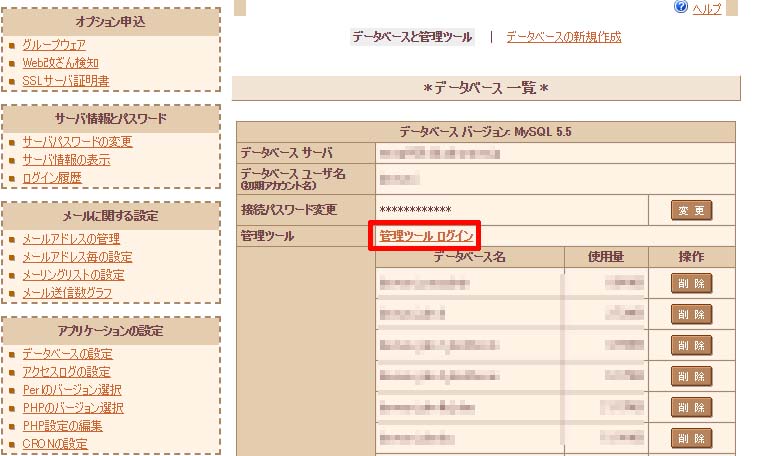Open メール送信数グラフ link
Viewport: 765px width, 456px height.
[x=70, y=293]
